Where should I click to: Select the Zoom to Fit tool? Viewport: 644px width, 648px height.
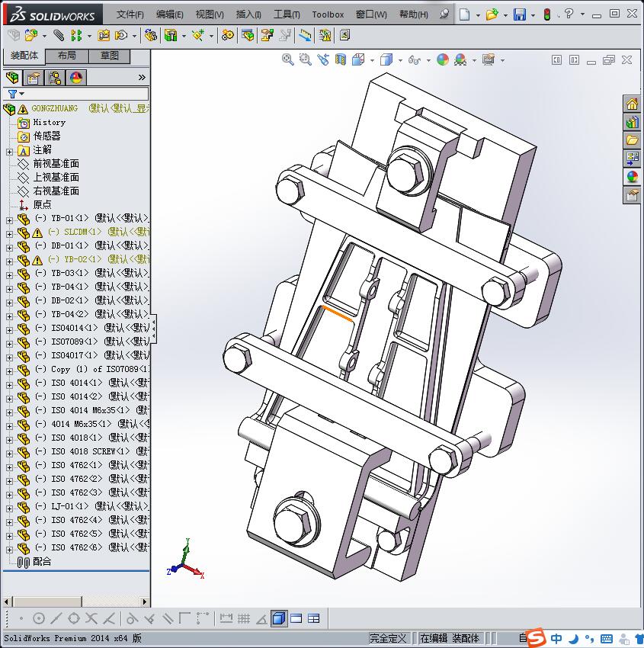[288, 59]
